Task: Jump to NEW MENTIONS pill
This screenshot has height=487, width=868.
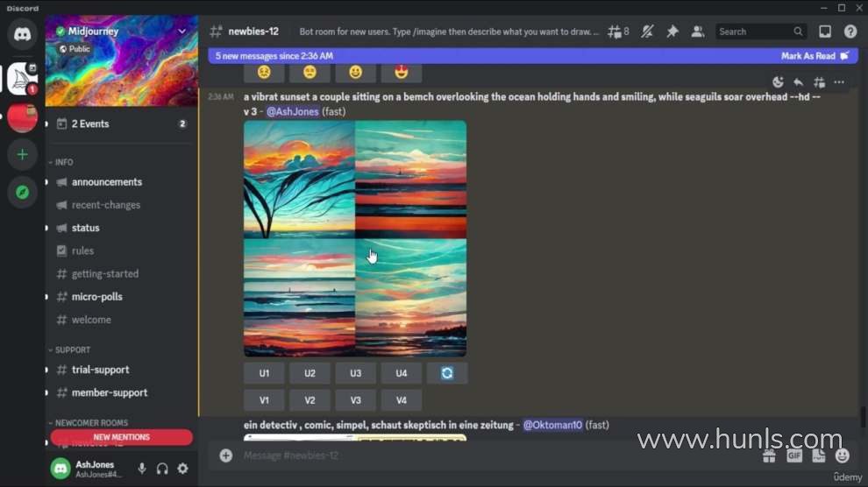Action: (x=121, y=437)
